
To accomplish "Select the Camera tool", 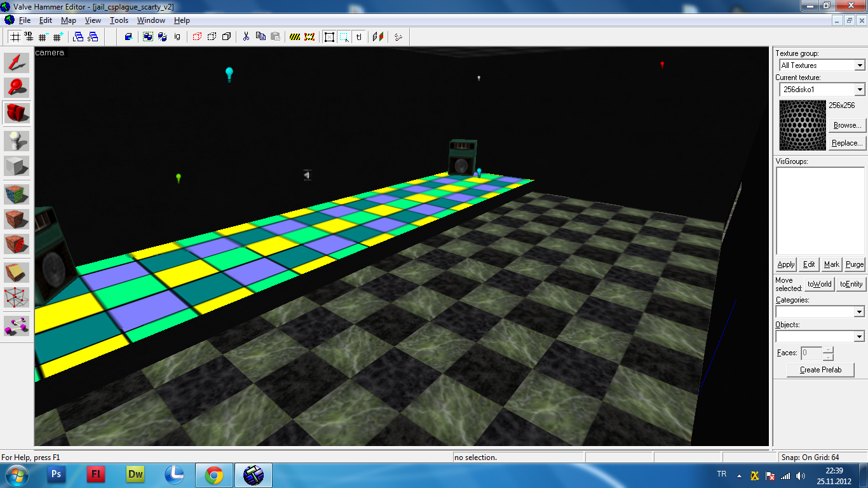I will coord(17,113).
